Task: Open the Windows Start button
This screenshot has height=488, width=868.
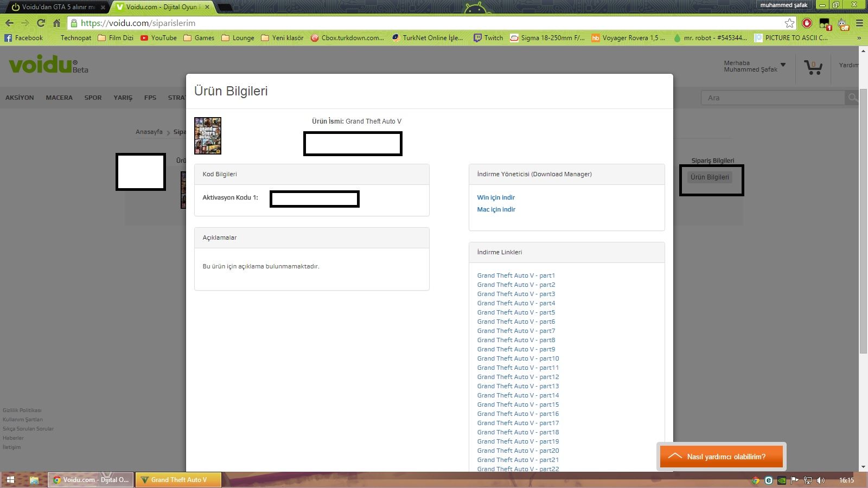Action: point(10,480)
